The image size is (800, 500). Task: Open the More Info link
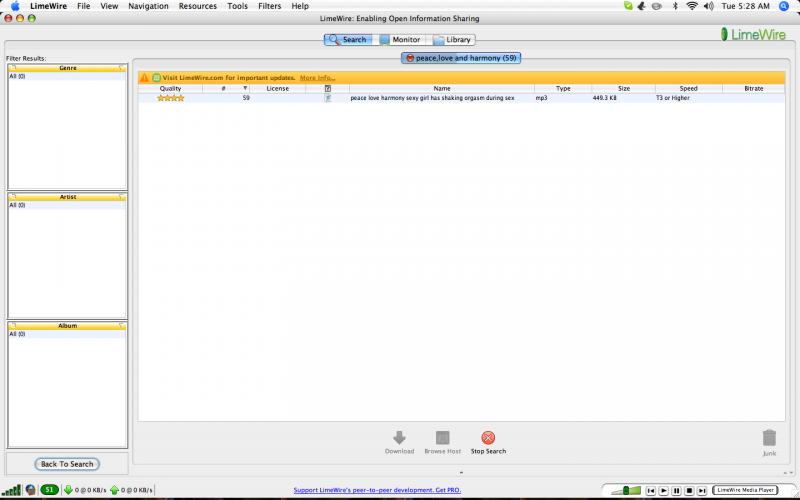pyautogui.click(x=317, y=78)
